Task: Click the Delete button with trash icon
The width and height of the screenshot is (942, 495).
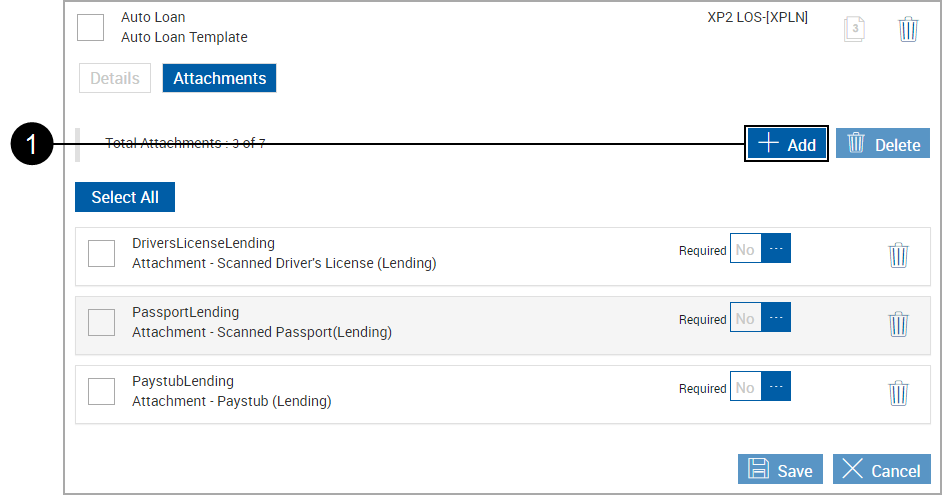Action: [883, 143]
